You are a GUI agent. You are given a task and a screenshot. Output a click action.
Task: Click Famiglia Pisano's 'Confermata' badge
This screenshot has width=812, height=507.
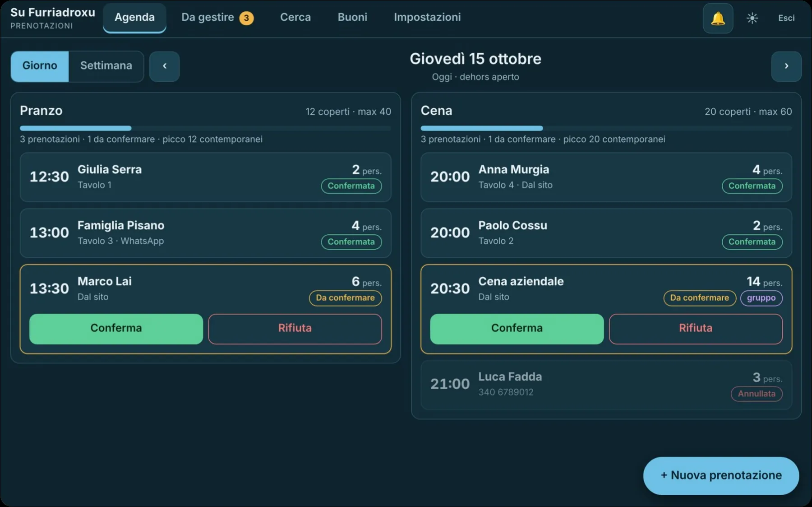[x=351, y=242]
